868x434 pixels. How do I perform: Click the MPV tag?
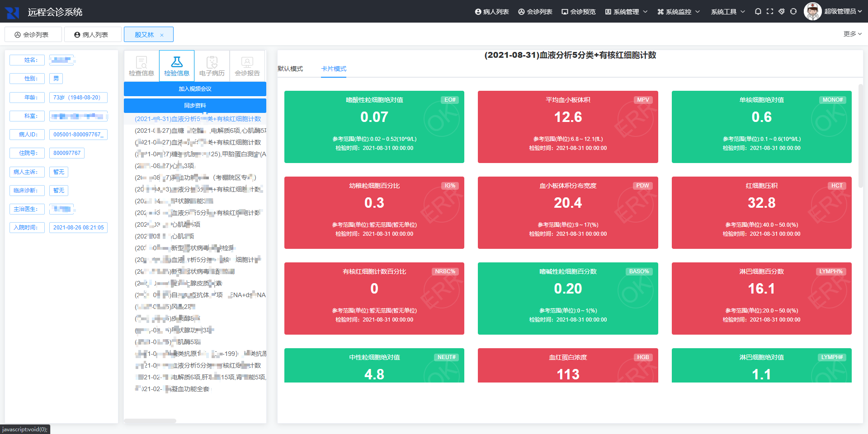coord(643,100)
